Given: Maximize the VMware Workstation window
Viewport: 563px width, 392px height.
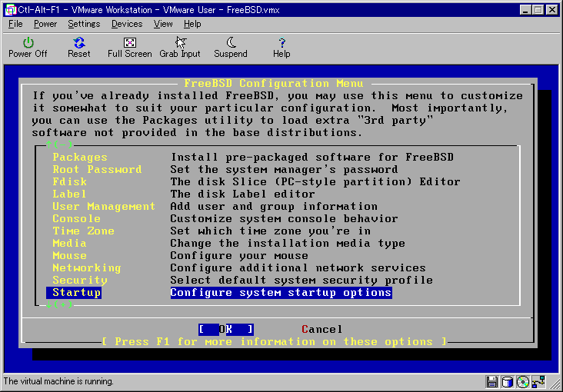Looking at the screenshot, I should click(538, 10).
